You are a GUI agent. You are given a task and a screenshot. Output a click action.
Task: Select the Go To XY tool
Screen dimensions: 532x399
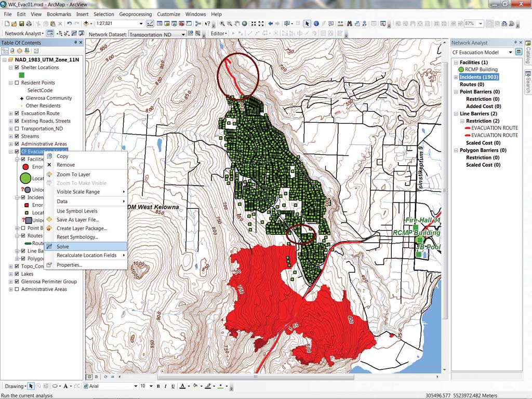(x=364, y=23)
